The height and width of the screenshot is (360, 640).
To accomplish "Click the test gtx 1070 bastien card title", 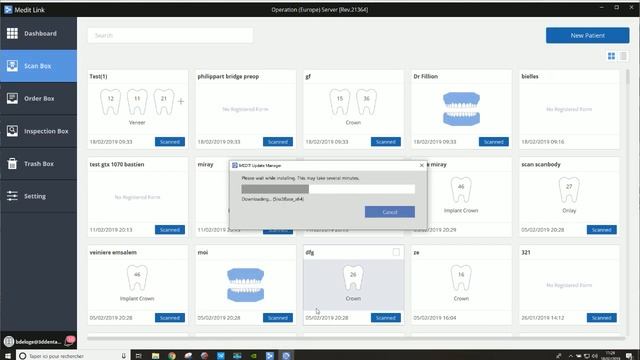I will 117,164.
